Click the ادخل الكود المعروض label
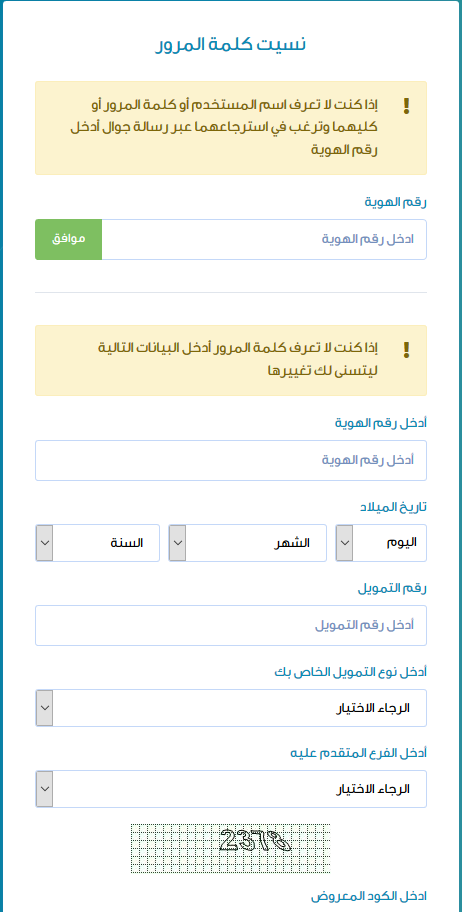Viewport: 462px width, 912px height. point(368,895)
